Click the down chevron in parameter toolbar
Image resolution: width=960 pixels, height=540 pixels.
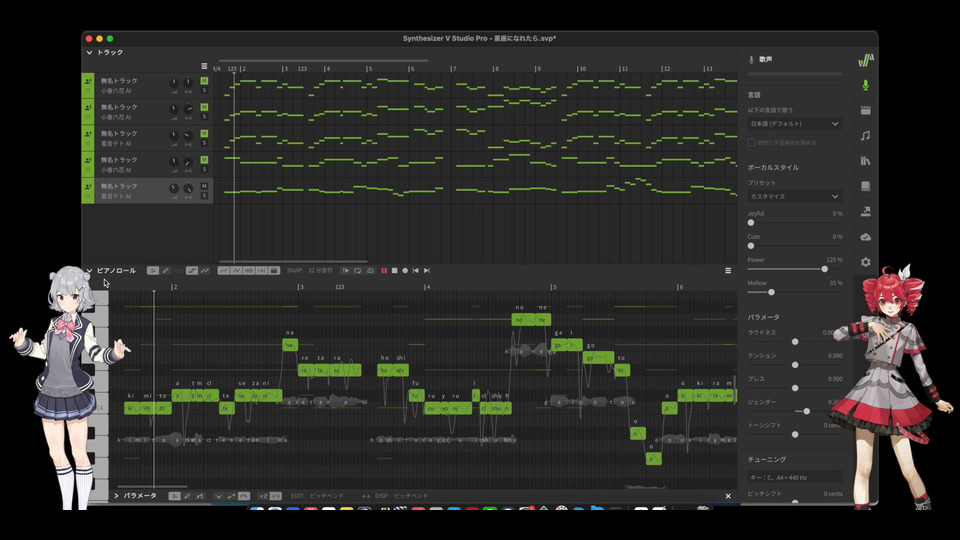pos(219,496)
